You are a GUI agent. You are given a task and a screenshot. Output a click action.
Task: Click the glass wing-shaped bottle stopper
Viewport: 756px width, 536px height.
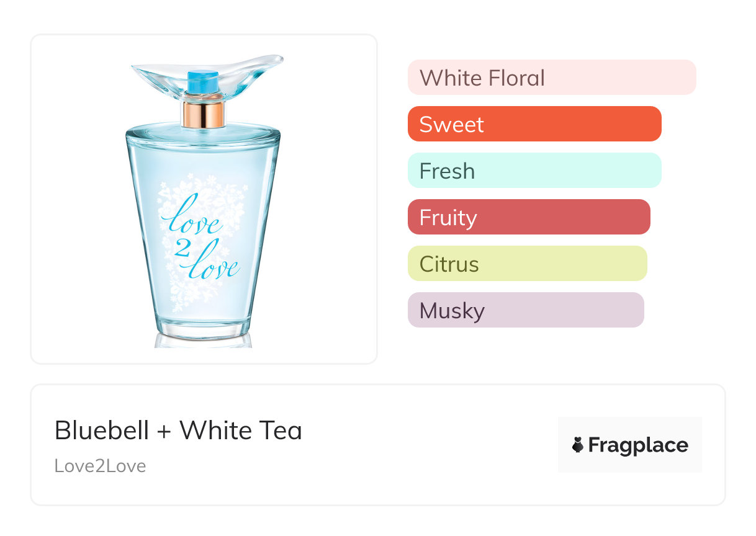pos(248,70)
